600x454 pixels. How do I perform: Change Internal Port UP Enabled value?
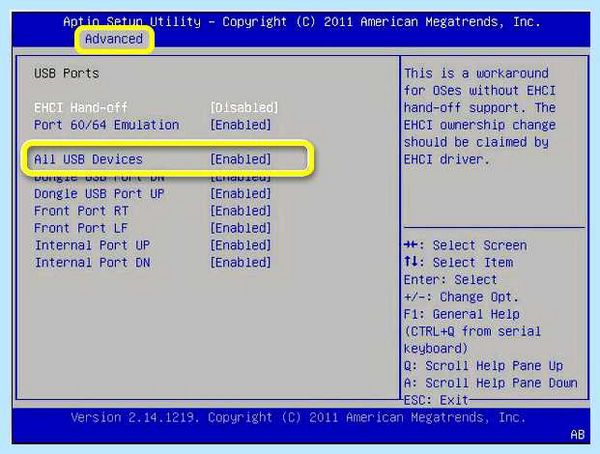click(241, 245)
